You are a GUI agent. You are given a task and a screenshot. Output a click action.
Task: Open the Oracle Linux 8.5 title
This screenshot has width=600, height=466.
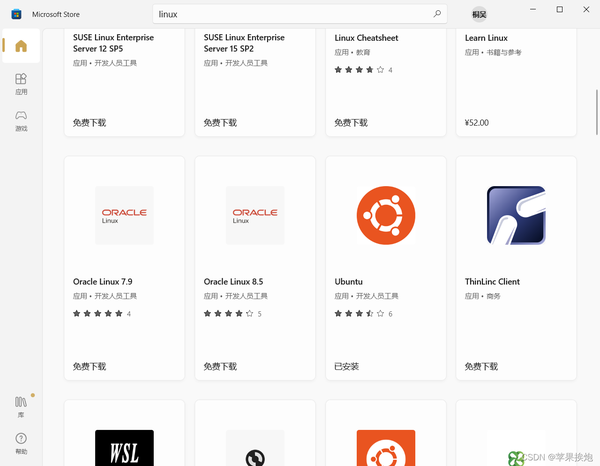(233, 282)
